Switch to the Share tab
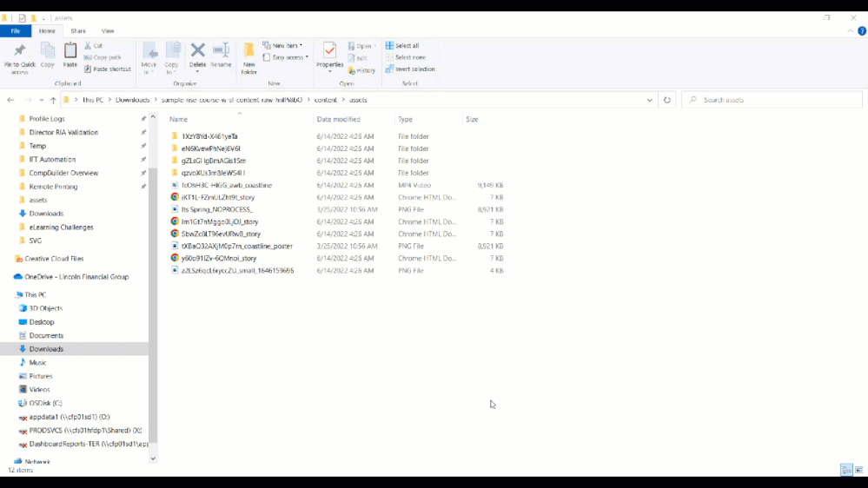868x488 pixels. tap(78, 31)
